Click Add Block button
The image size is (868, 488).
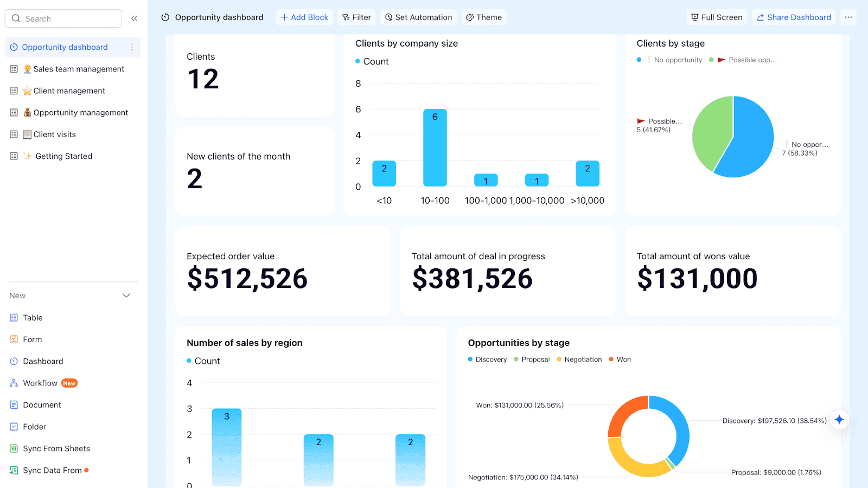pos(304,17)
